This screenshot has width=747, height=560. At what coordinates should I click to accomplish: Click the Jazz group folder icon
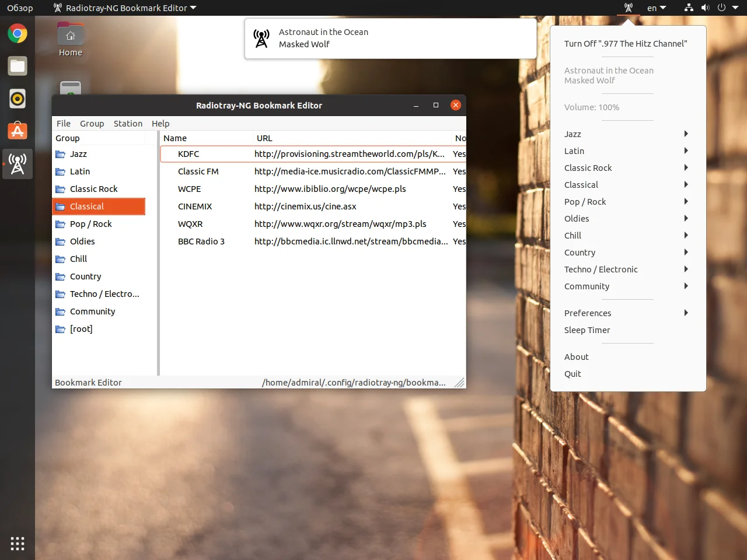point(61,154)
